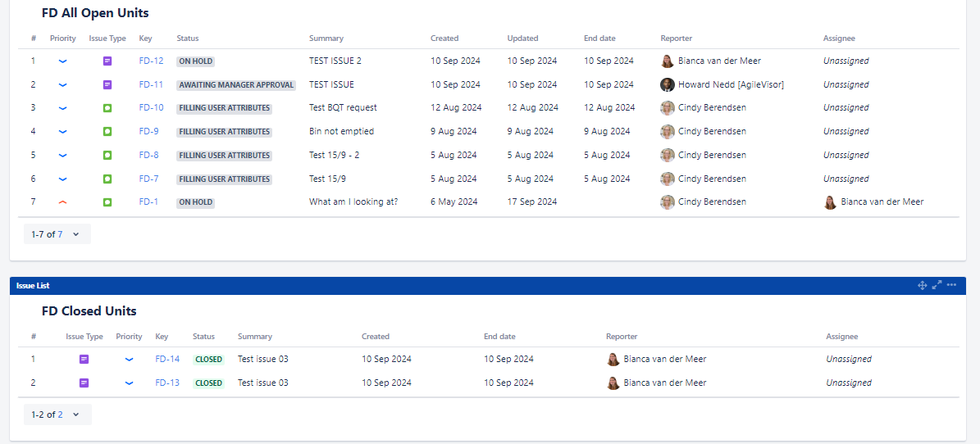The image size is (980, 444).
Task: Click the ON HOLD status of FD-12
Action: point(196,61)
